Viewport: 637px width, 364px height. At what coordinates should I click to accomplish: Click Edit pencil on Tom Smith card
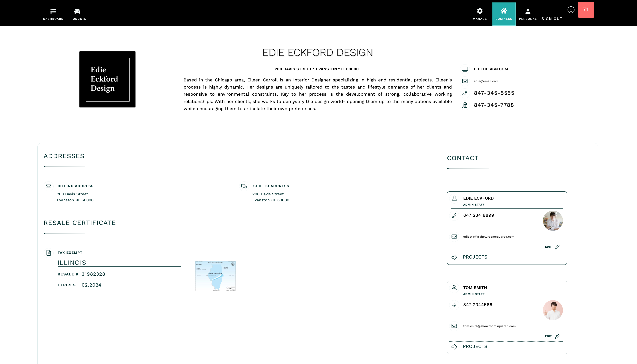pos(557,336)
